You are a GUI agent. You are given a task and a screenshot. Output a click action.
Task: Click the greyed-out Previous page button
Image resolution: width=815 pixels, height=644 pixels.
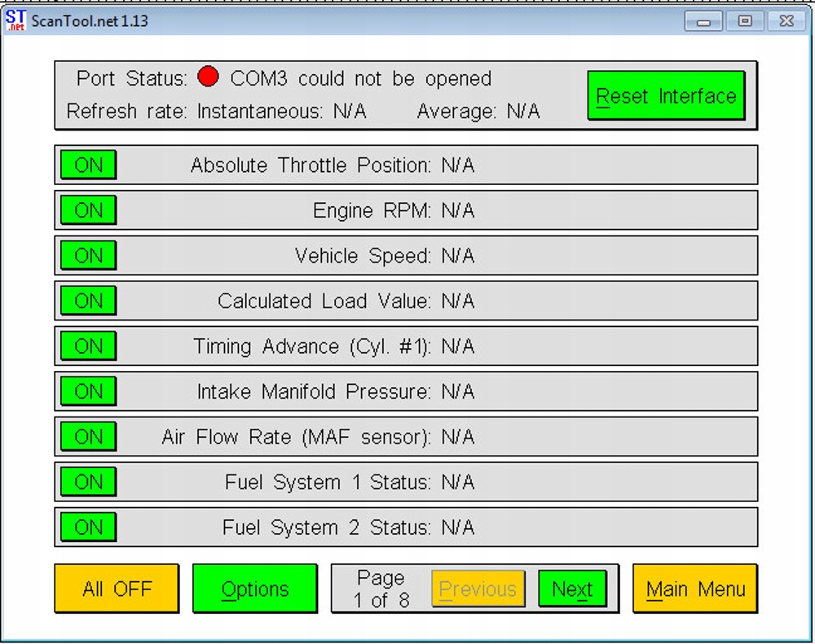[478, 589]
